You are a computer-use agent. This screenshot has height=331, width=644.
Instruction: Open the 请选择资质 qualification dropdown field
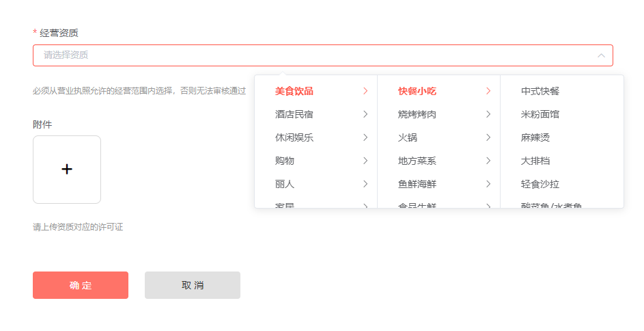[x=323, y=55]
